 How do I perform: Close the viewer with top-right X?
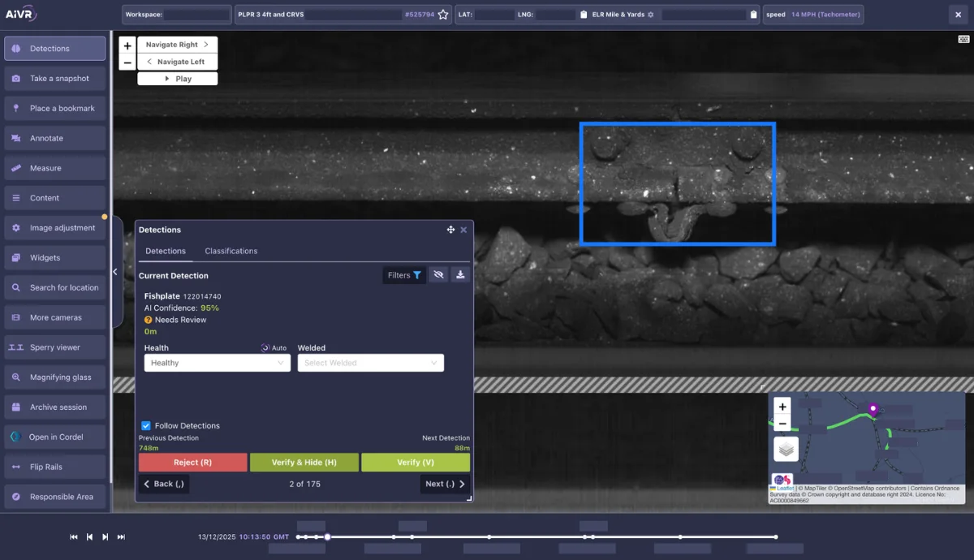pos(958,15)
